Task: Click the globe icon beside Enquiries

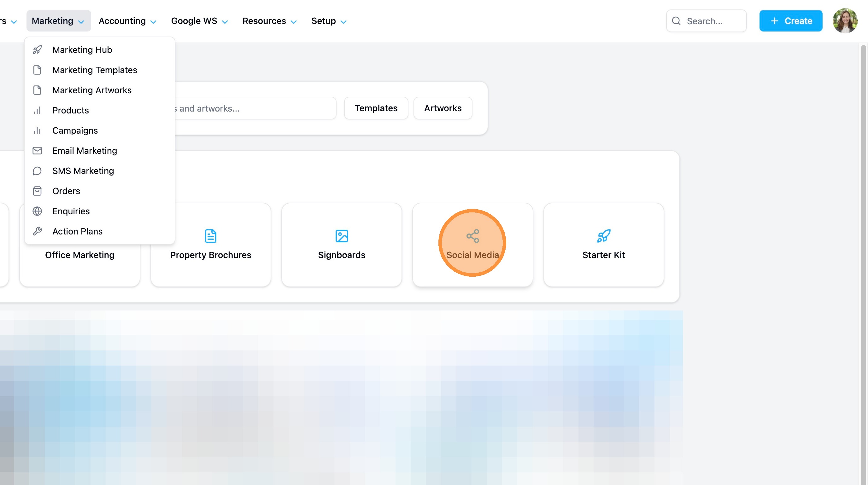Action: [38, 211]
